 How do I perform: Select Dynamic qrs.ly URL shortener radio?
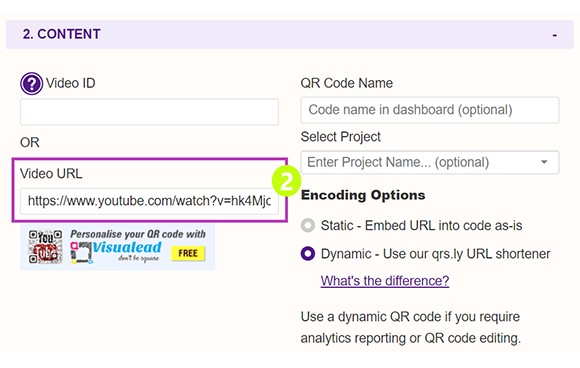coord(308,254)
